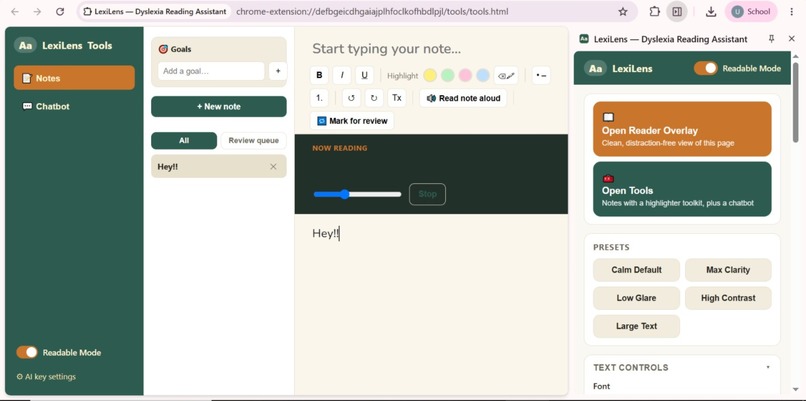Apply the Calm Default preset
This screenshot has height=401, width=806.
coord(636,270)
